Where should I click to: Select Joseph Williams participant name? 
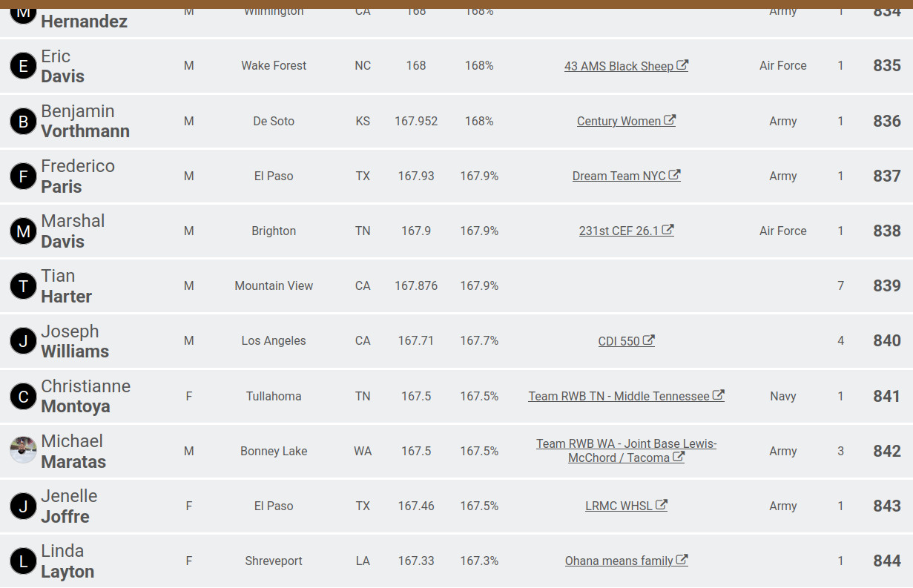click(x=75, y=341)
